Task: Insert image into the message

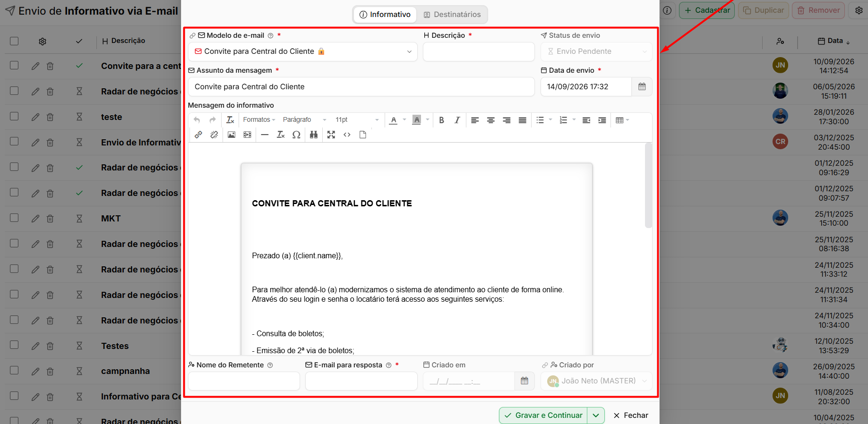Action: pyautogui.click(x=231, y=135)
